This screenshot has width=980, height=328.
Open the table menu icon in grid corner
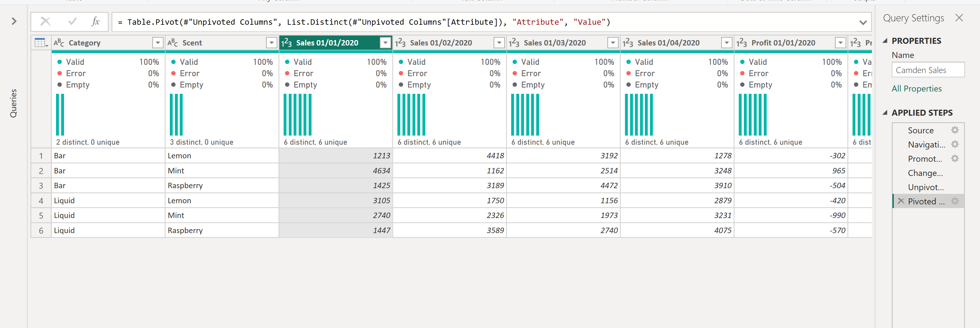(41, 43)
